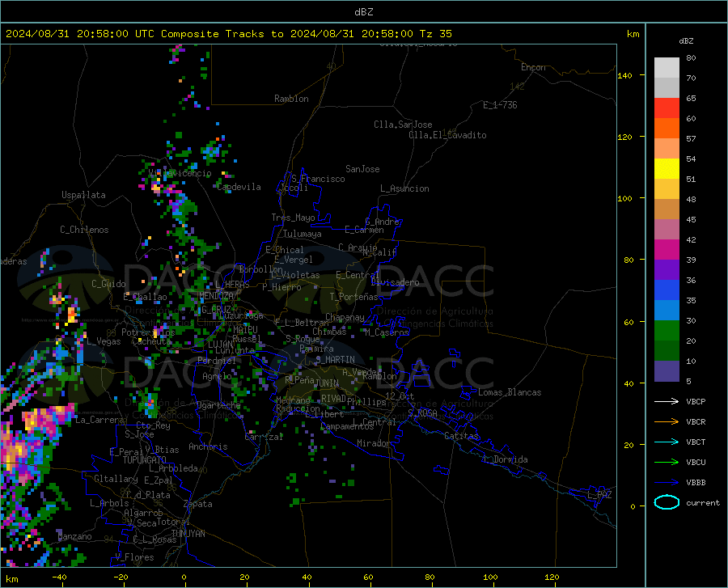Click the Manzano place label

pos(74,536)
